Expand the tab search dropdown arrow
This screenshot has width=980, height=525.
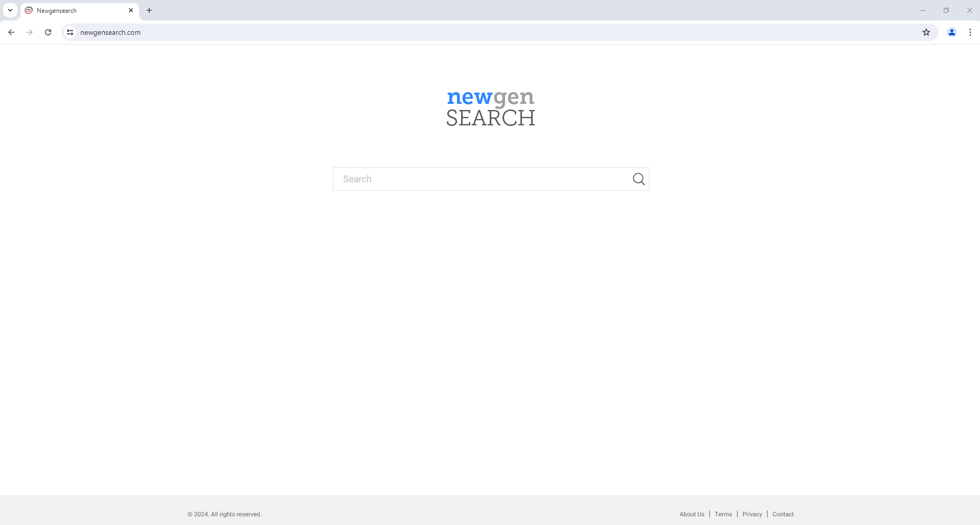(x=10, y=10)
